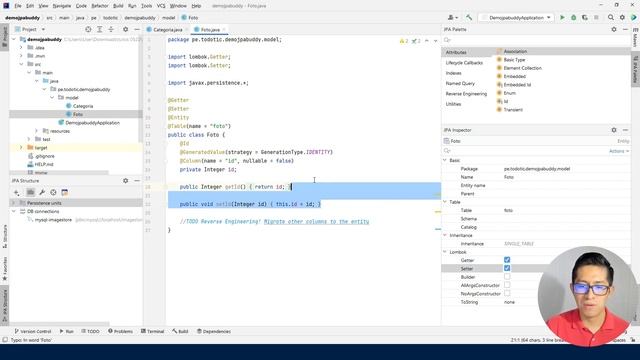This screenshot has width=640, height=360.
Task: Click the JPA Inspector search field
Action: (x=524, y=151)
